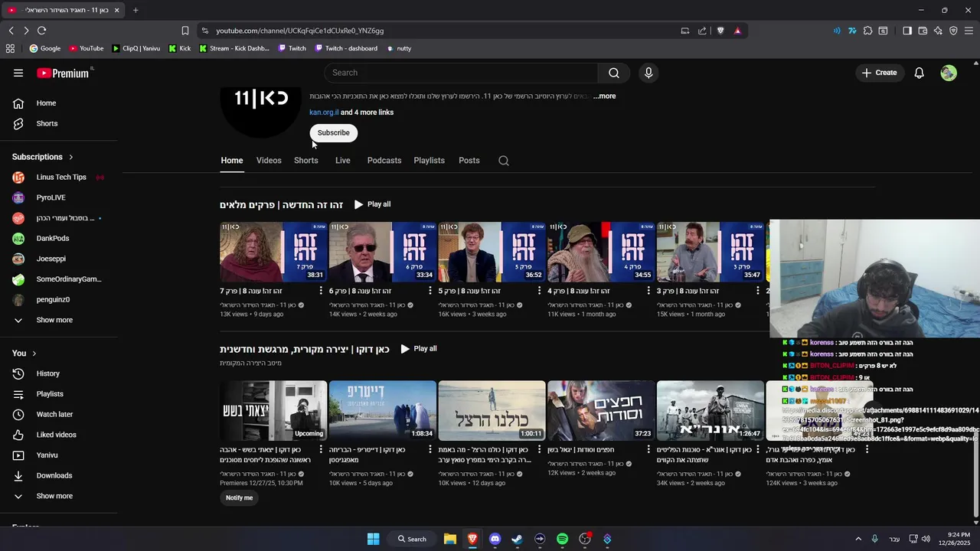Play all in זהו זה החדשה playlist
Screen dimensions: 980x551
click(373, 204)
